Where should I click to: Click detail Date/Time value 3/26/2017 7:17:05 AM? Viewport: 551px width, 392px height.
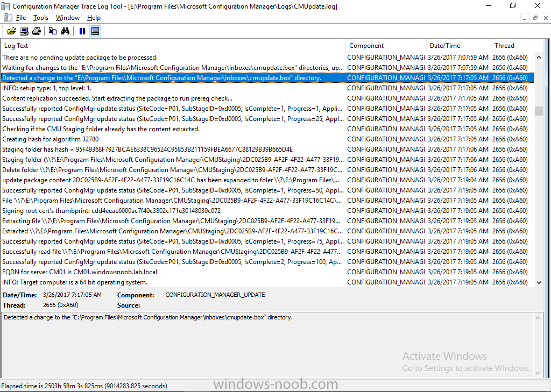72,295
